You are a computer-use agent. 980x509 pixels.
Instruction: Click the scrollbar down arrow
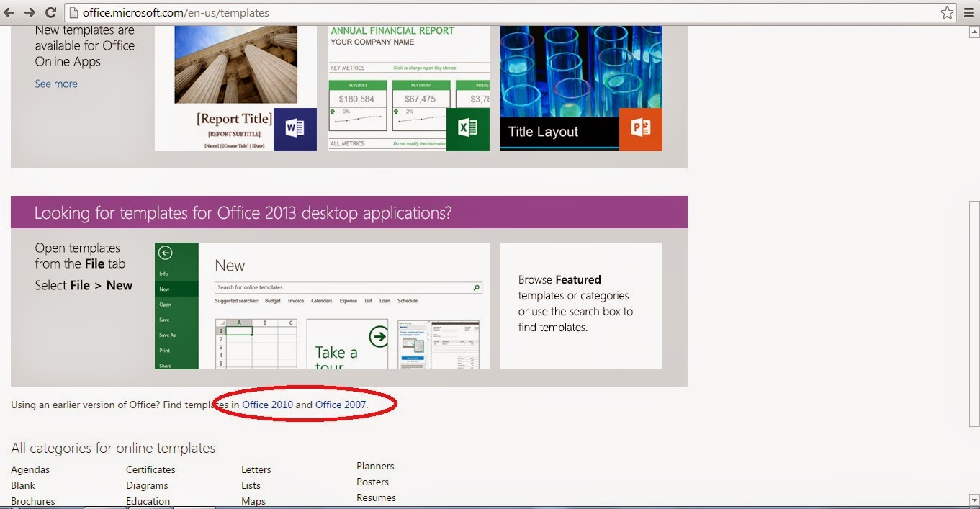[x=974, y=498]
